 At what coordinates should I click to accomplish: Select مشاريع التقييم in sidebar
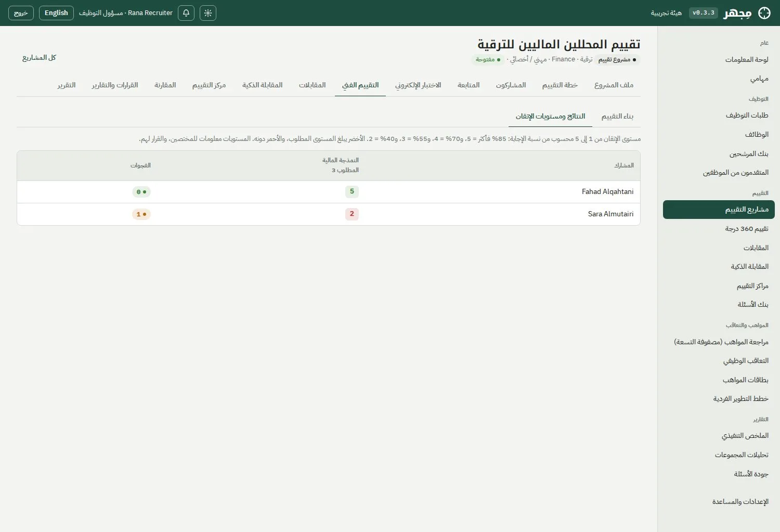point(719,210)
